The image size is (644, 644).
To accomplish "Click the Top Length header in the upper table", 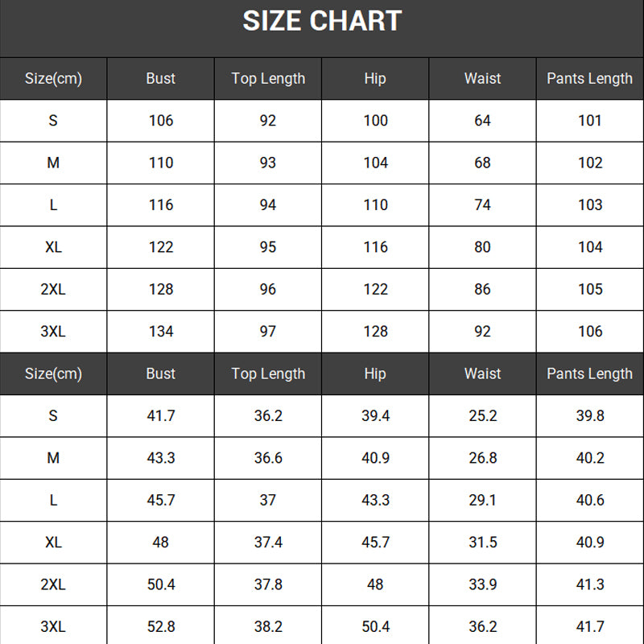I will [268, 78].
